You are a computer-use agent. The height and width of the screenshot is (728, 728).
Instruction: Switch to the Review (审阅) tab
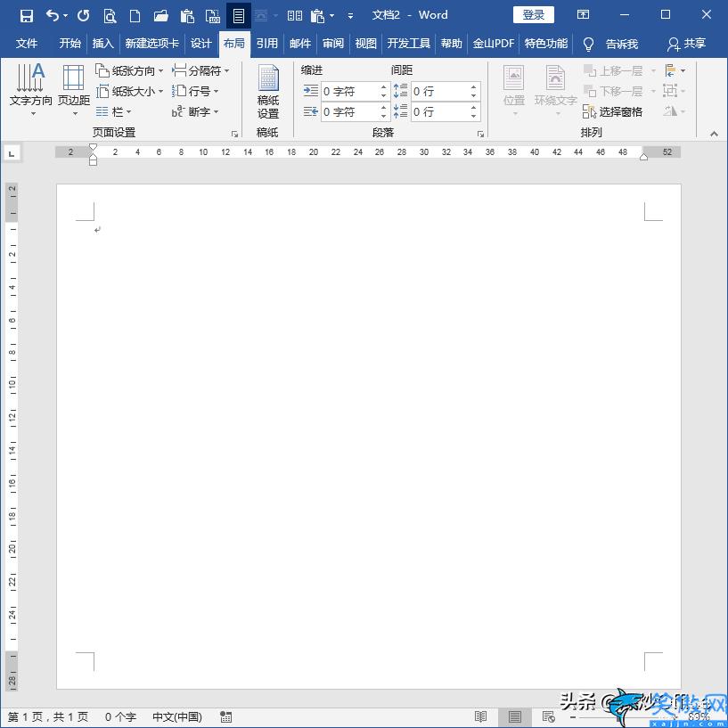point(333,44)
